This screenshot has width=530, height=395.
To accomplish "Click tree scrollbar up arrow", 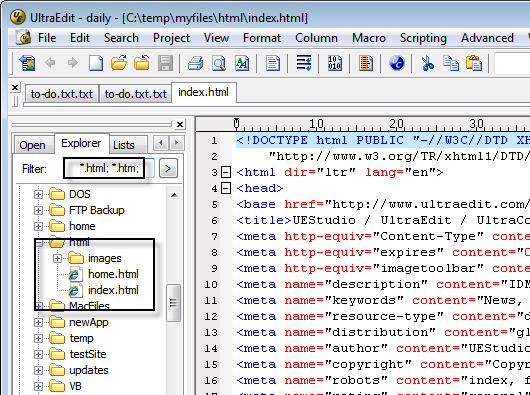I will click(x=174, y=195).
